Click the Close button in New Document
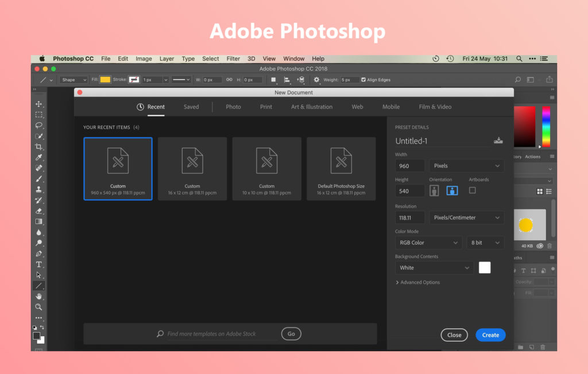 (x=454, y=335)
